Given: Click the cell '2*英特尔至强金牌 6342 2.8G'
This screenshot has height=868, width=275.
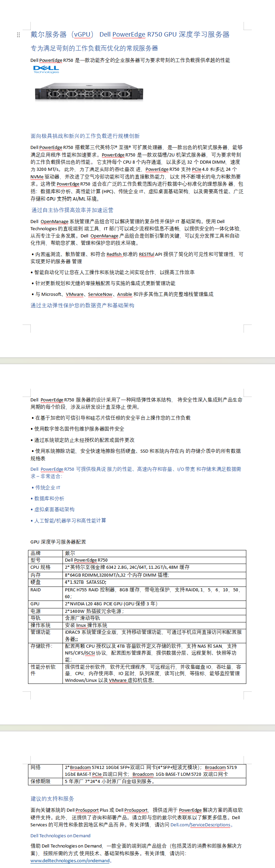Looking at the screenshot, I should coord(154,567).
